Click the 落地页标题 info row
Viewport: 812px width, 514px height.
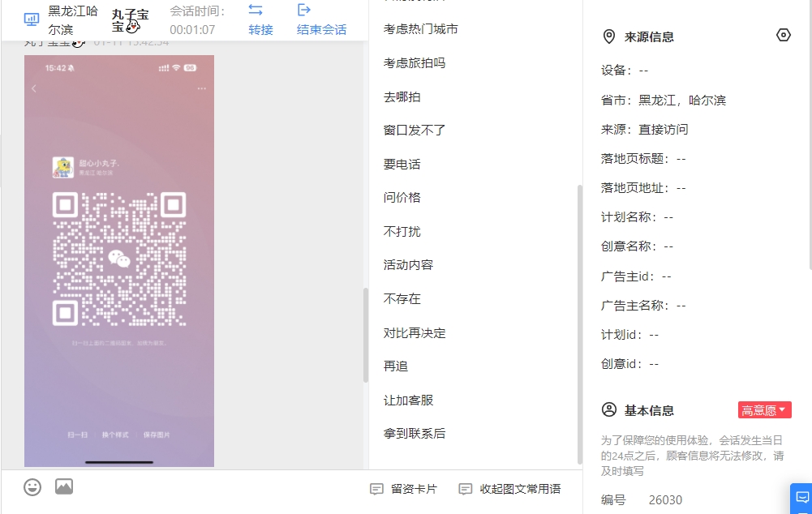(643, 159)
